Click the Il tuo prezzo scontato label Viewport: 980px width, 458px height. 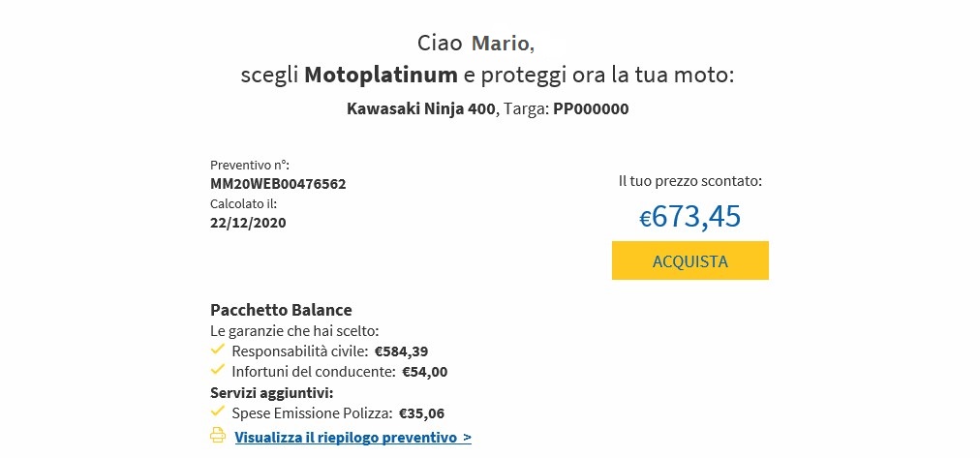[x=690, y=182]
